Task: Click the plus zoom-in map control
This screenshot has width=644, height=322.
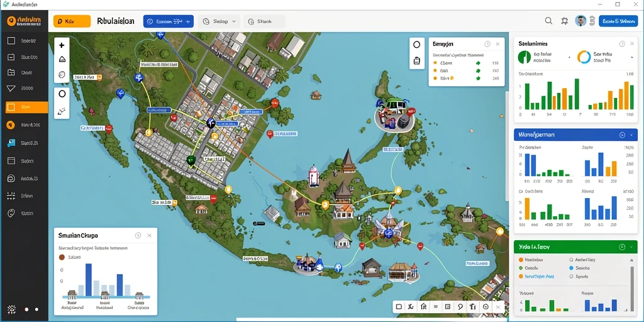Action: coord(62,45)
